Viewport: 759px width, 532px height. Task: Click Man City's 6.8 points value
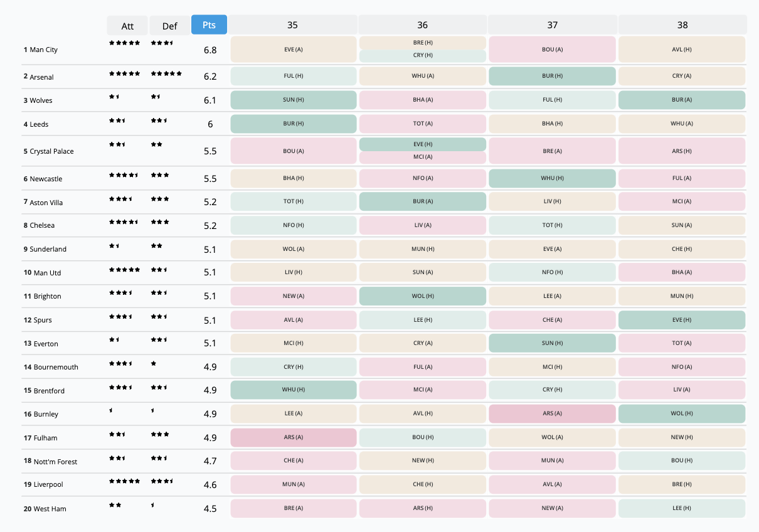pyautogui.click(x=210, y=50)
